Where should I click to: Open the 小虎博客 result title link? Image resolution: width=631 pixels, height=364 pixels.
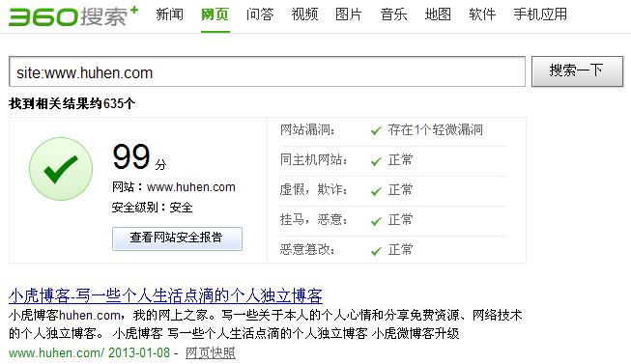pyautogui.click(x=165, y=295)
